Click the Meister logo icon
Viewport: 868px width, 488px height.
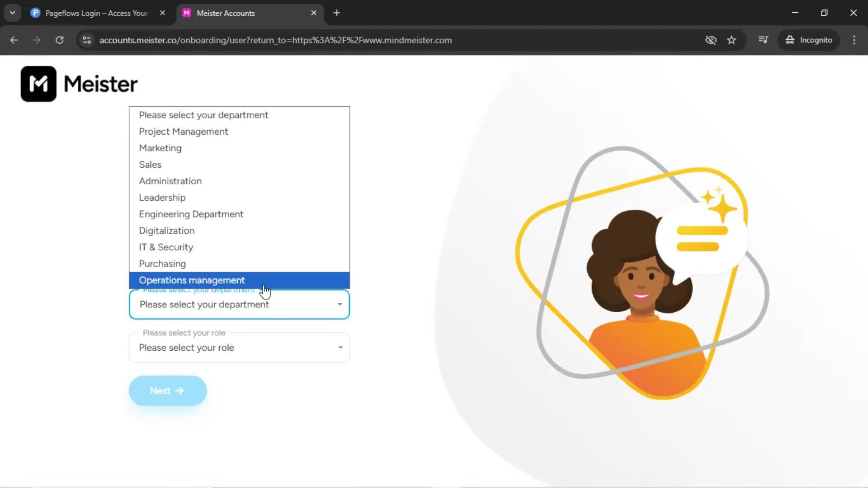click(38, 84)
